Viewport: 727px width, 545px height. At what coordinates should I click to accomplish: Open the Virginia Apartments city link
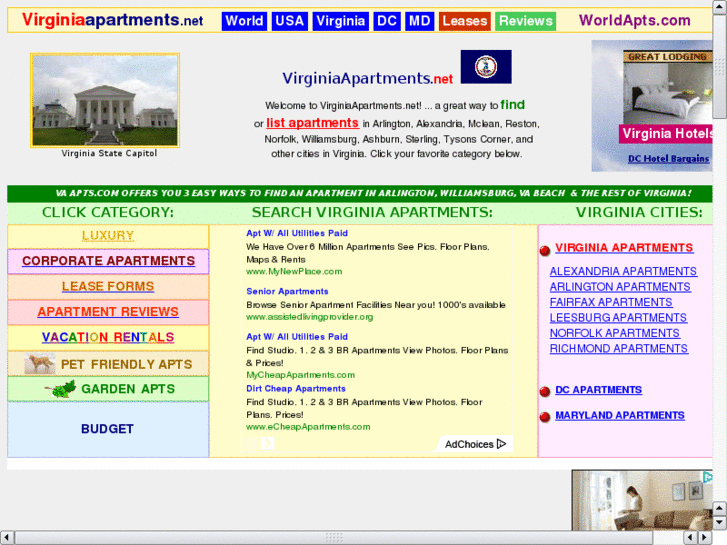624,248
